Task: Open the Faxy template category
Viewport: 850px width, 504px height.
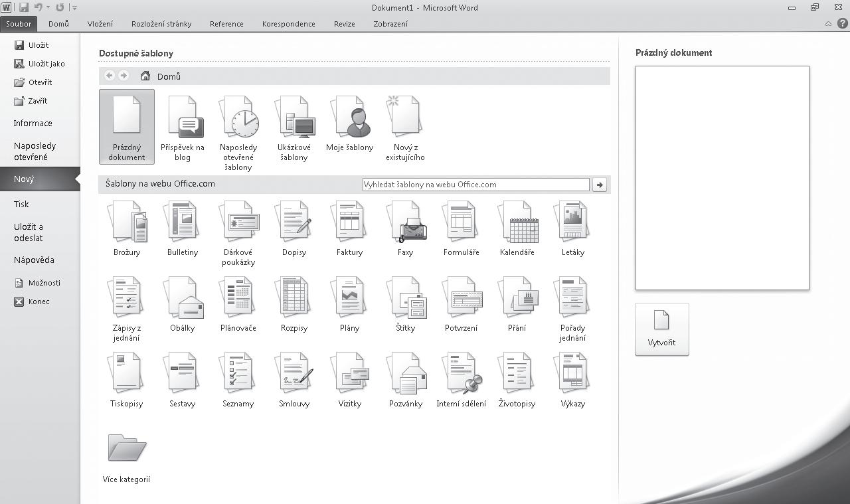Action: [406, 228]
